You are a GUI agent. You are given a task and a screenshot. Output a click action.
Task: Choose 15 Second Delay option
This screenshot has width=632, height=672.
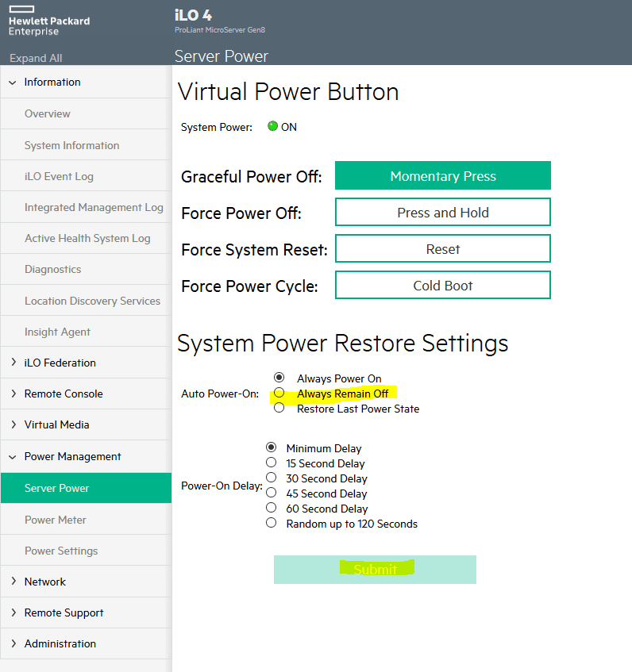pos(271,463)
